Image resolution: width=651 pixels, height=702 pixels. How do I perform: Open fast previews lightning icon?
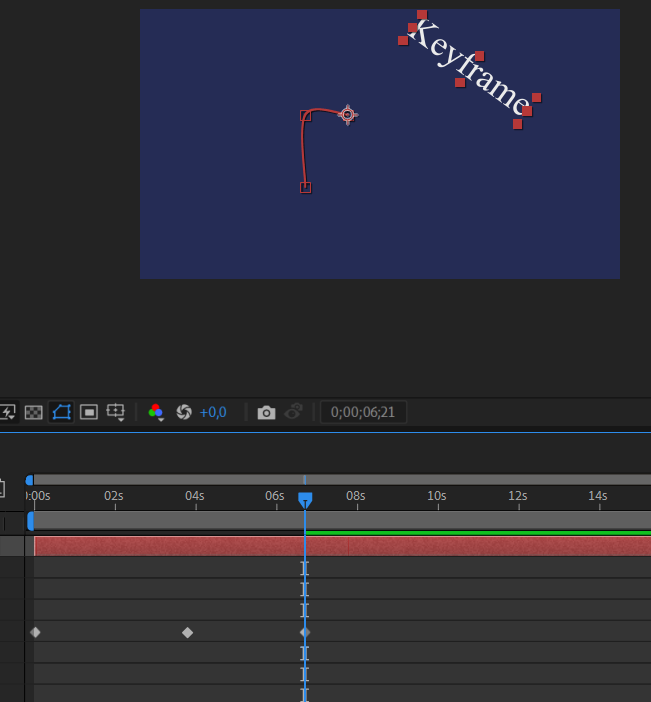[8, 412]
